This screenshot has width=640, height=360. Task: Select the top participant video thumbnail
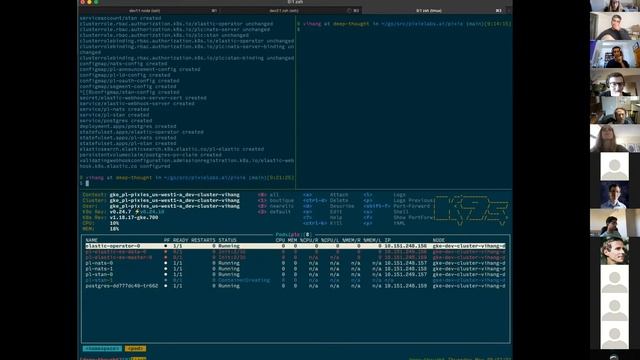[615, 5]
